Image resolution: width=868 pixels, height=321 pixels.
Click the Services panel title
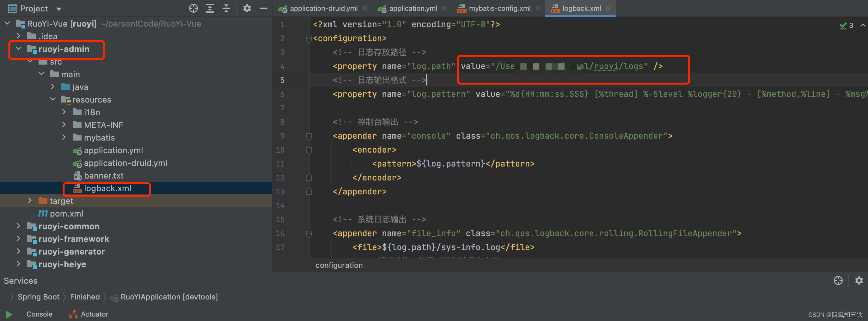coord(21,281)
